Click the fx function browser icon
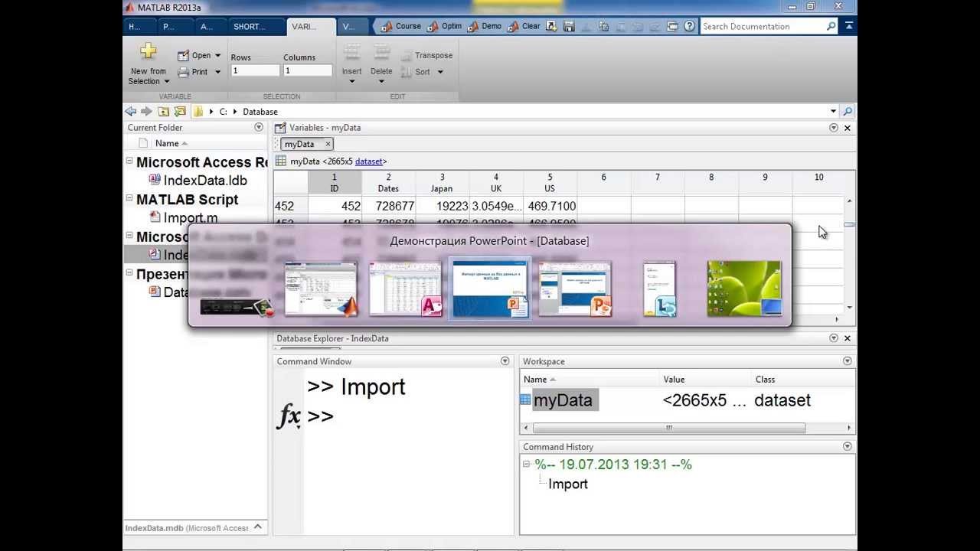The width and height of the screenshot is (980, 551). coord(289,416)
